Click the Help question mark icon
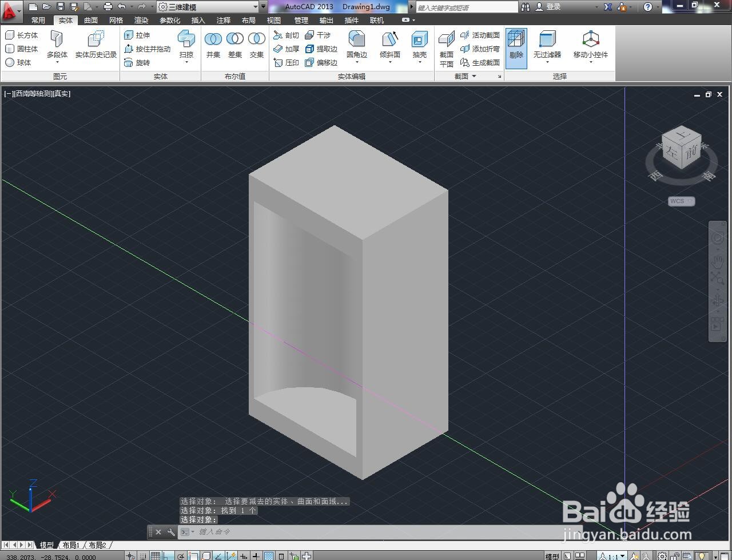This screenshot has width=732, height=560. [x=647, y=7]
